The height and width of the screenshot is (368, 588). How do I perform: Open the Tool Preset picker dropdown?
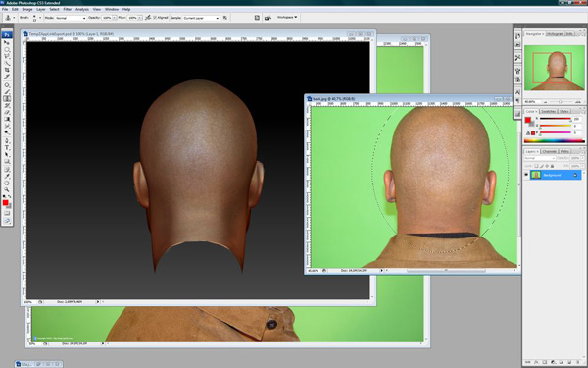click(14, 18)
